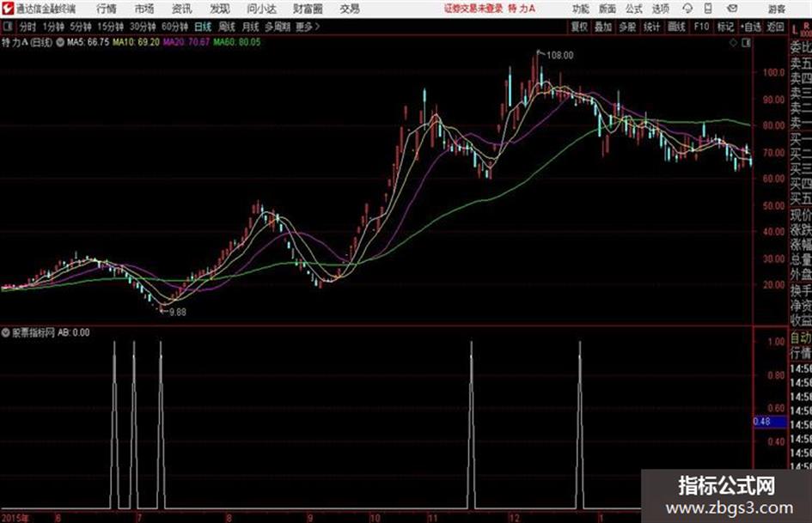Select the 日线 daily chart tab

[x=203, y=27]
